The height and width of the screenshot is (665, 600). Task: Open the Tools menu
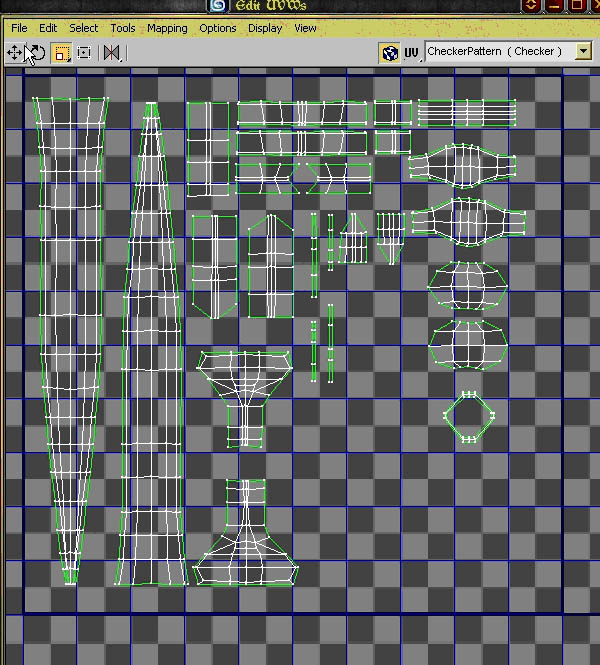tap(123, 28)
